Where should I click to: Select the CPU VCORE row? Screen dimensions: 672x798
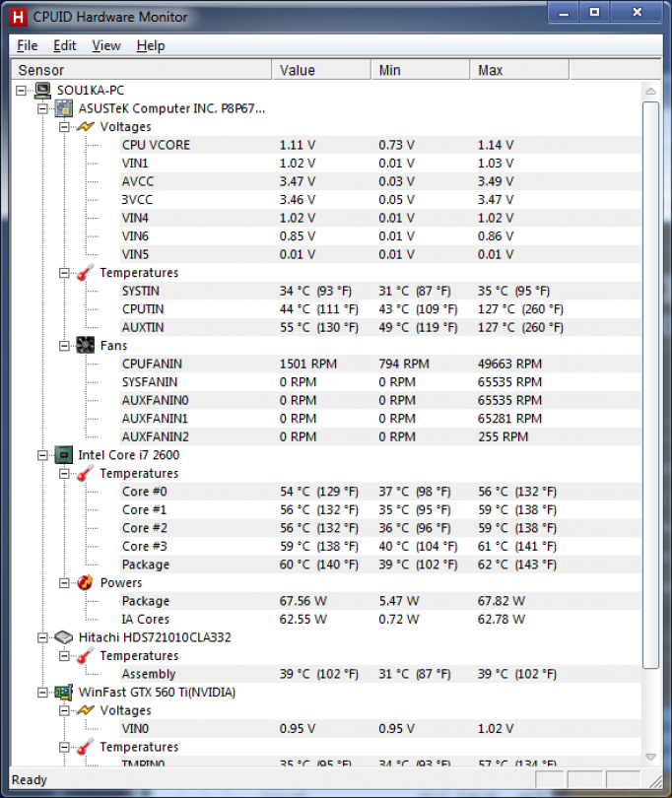[156, 145]
